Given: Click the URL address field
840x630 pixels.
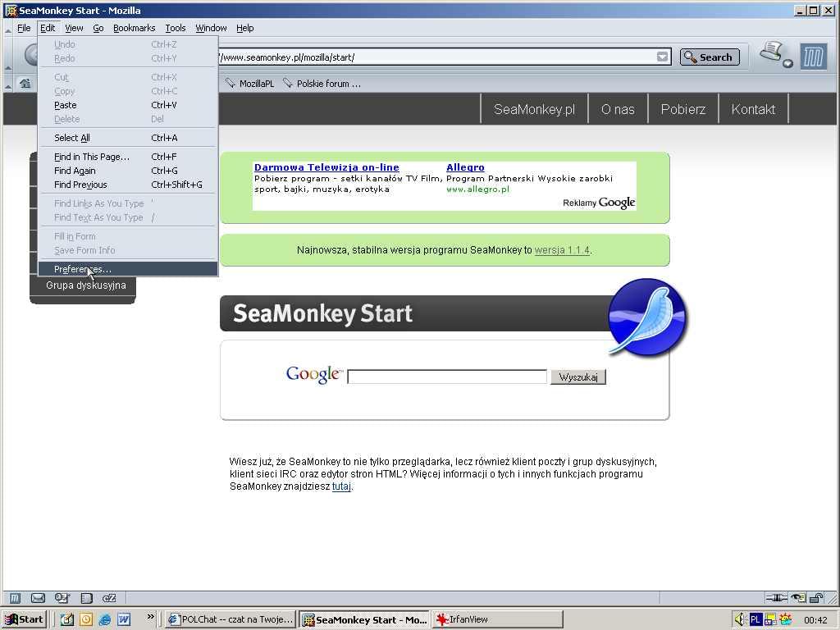Looking at the screenshot, I should coord(436,57).
